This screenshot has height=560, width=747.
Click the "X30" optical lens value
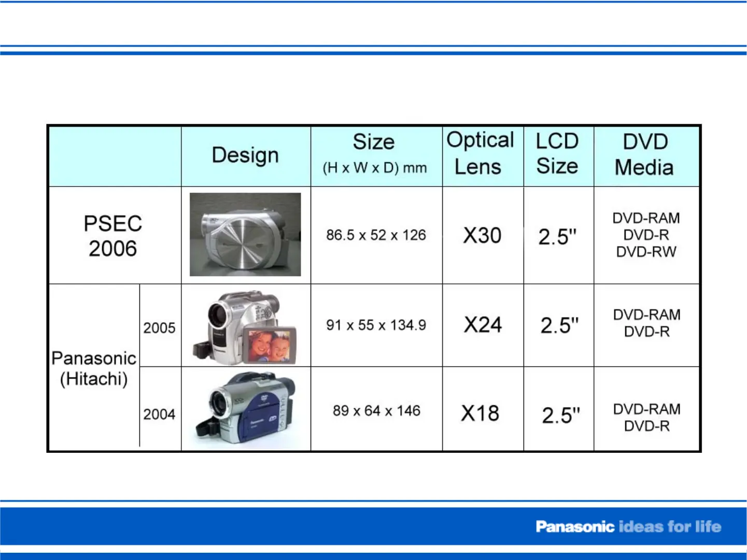click(x=482, y=236)
